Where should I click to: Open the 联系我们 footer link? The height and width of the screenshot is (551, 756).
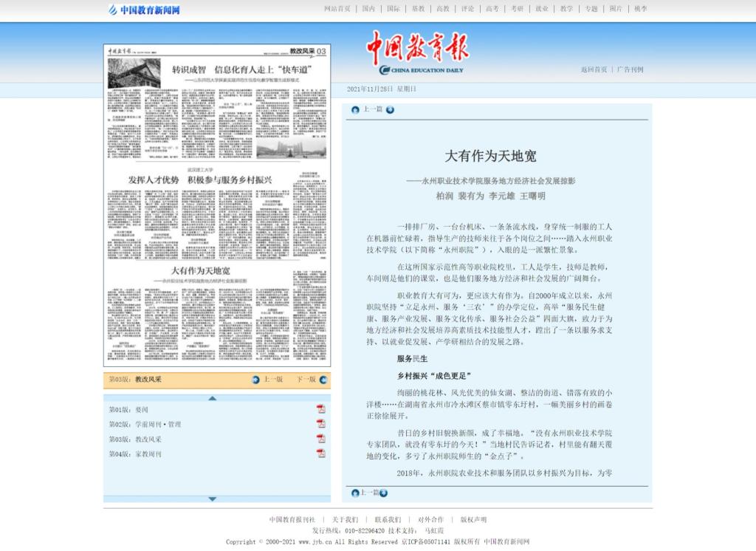(x=388, y=520)
